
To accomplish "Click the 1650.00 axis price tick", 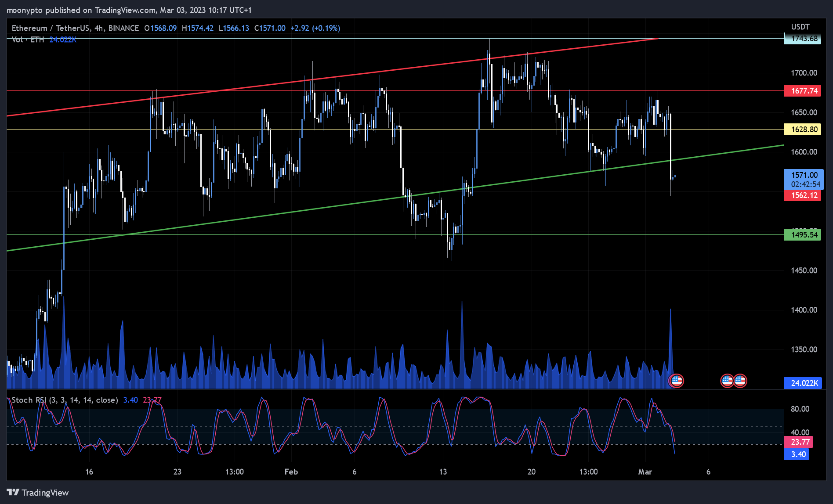I will 804,112.
